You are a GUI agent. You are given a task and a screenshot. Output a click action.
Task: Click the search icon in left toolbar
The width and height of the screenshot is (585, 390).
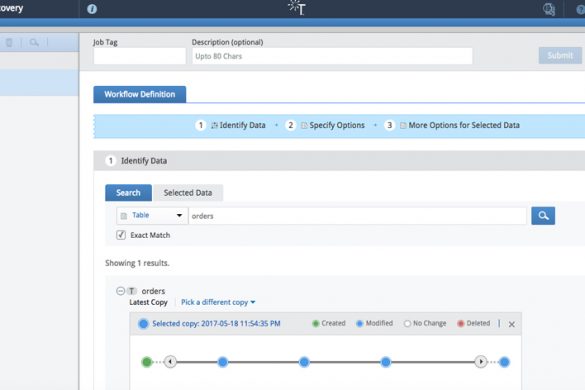(34, 43)
